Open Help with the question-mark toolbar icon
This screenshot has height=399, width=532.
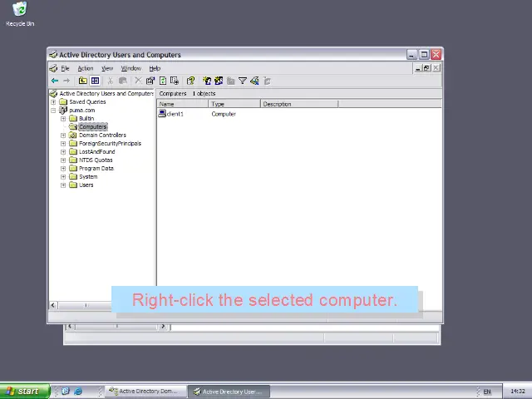pos(190,81)
